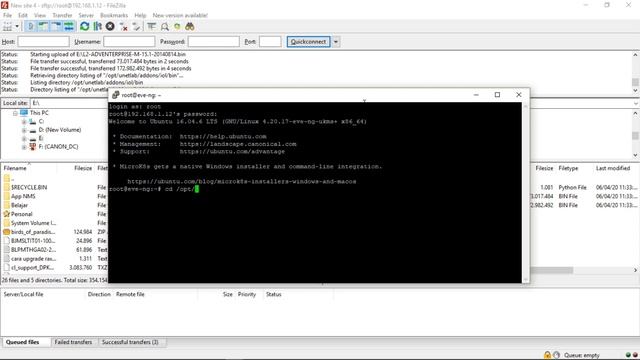The width and height of the screenshot is (640, 360).
Task: Sort local list by Filesize column
Action: point(83,168)
